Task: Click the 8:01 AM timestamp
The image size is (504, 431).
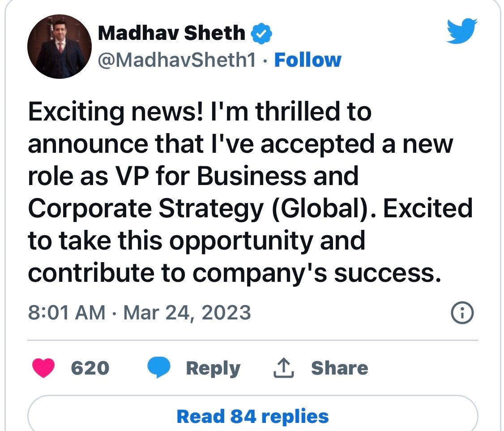Action: point(67,312)
